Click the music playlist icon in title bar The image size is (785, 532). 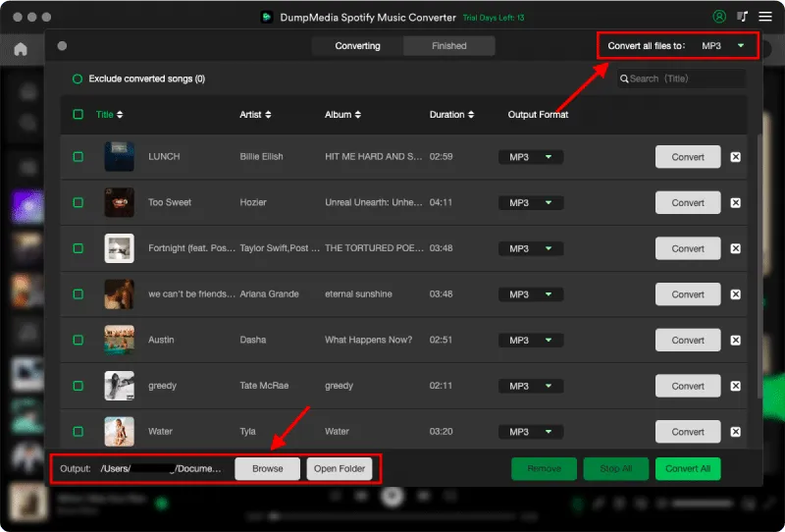(x=743, y=17)
